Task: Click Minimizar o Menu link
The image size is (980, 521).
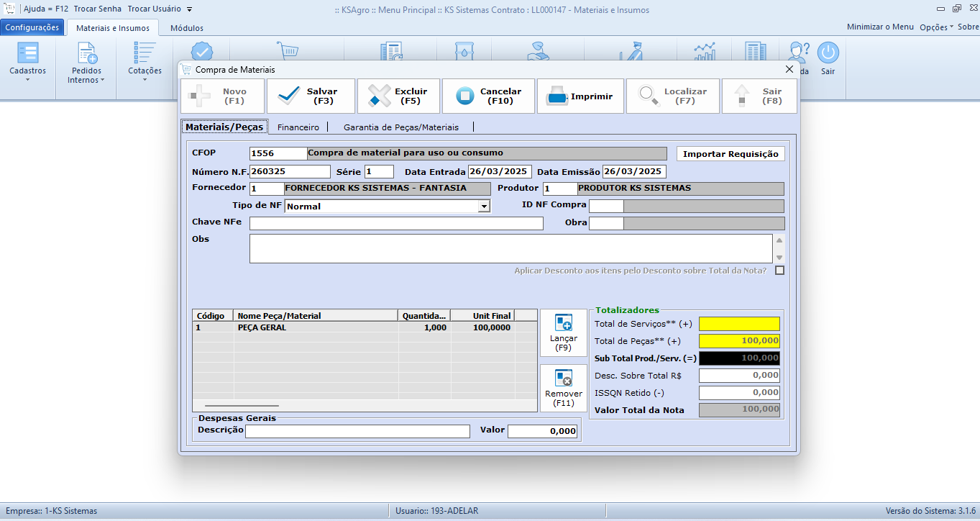Action: 880,27
